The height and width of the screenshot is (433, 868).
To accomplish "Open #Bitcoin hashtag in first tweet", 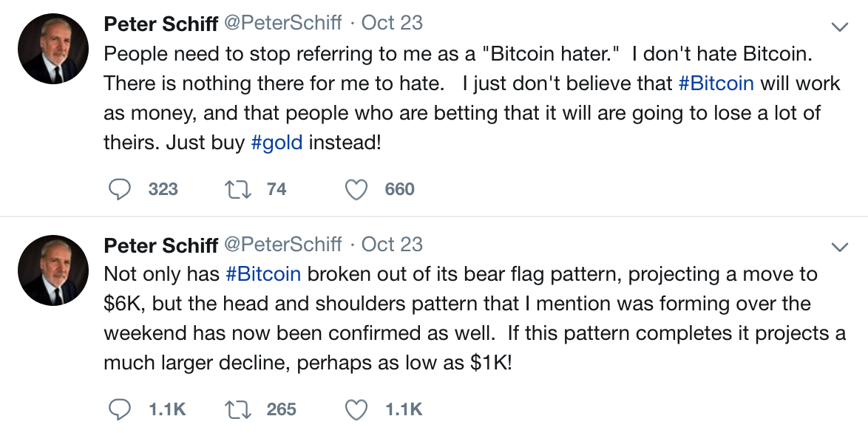I will coord(716,83).
